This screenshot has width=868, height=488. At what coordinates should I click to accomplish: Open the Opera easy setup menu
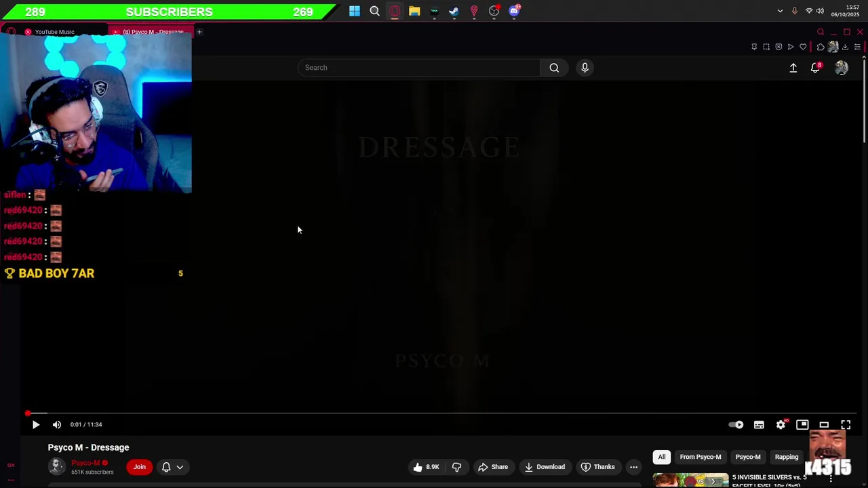point(857,47)
